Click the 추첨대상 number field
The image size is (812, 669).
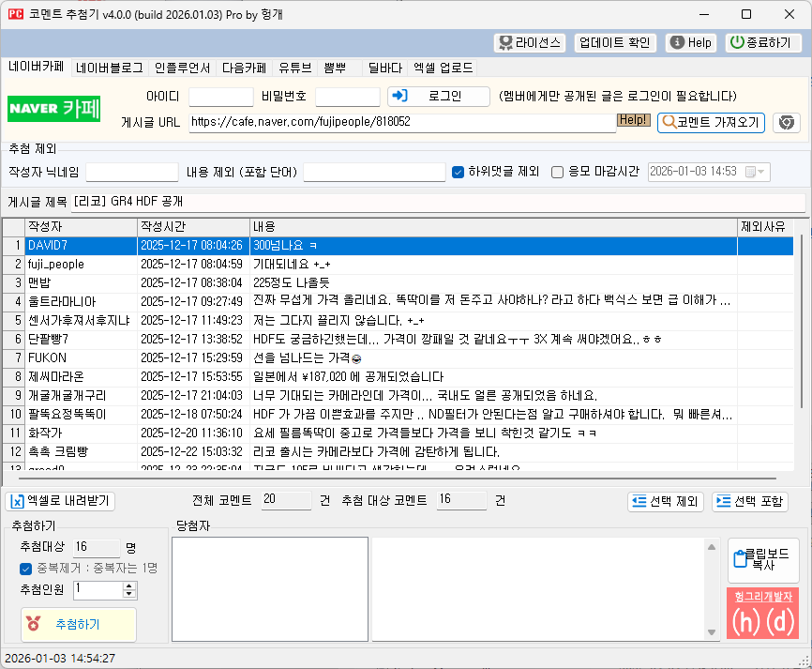coord(97,547)
